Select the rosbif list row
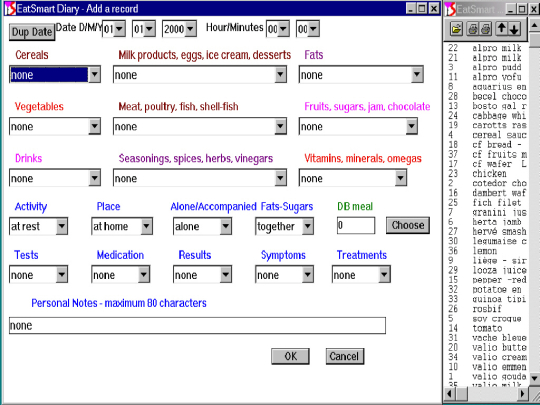The image size is (540, 405). tap(486, 309)
